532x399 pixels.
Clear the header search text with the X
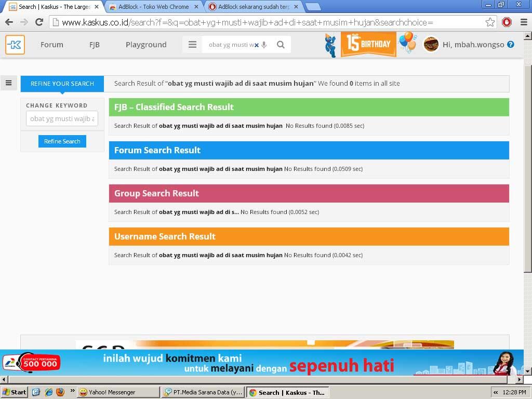coord(257,45)
